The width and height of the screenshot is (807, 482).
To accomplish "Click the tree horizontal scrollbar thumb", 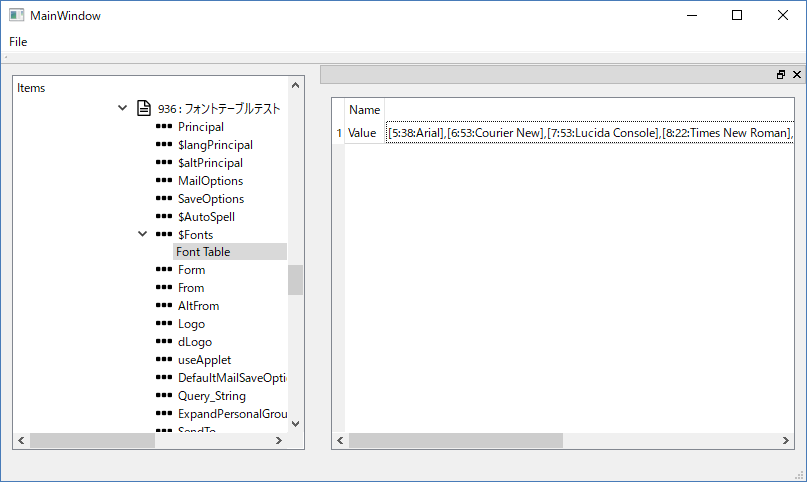I will pyautogui.click(x=93, y=440).
